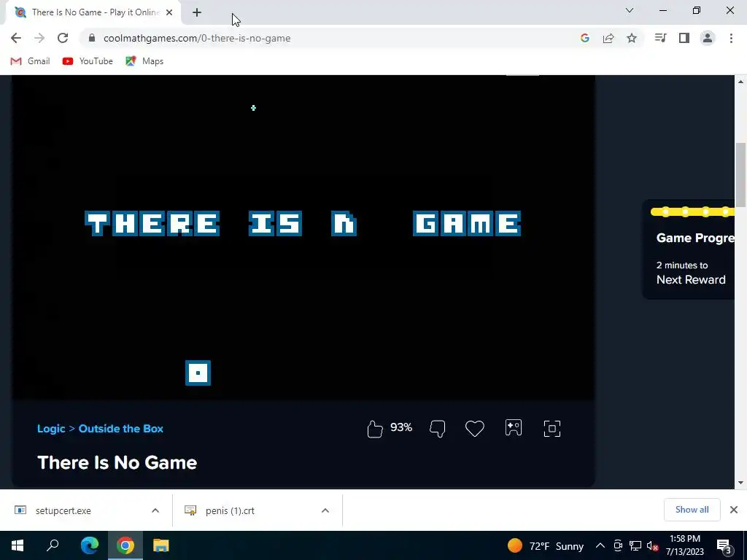Viewport: 747px width, 560px height.
Task: Click the muted volume tray icon
Action: point(653,545)
